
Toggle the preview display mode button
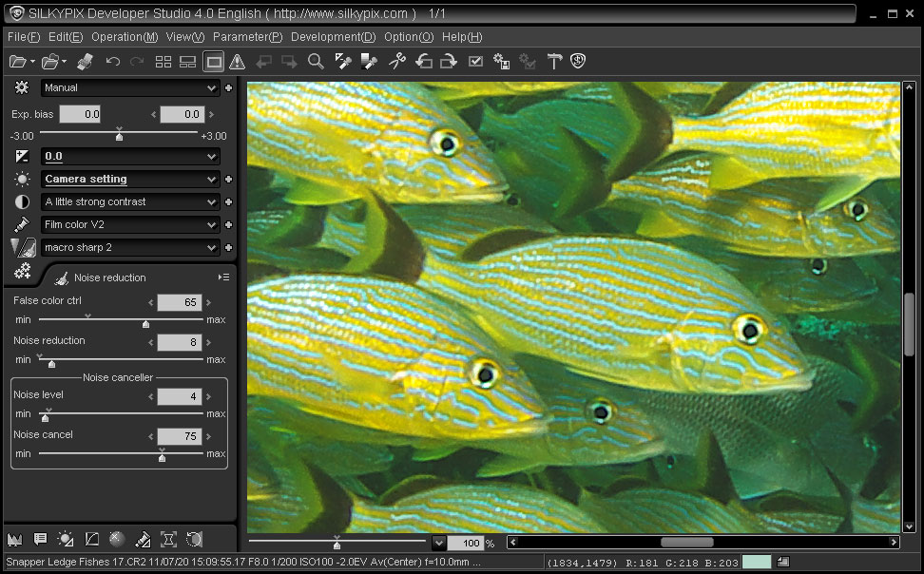pos(214,62)
